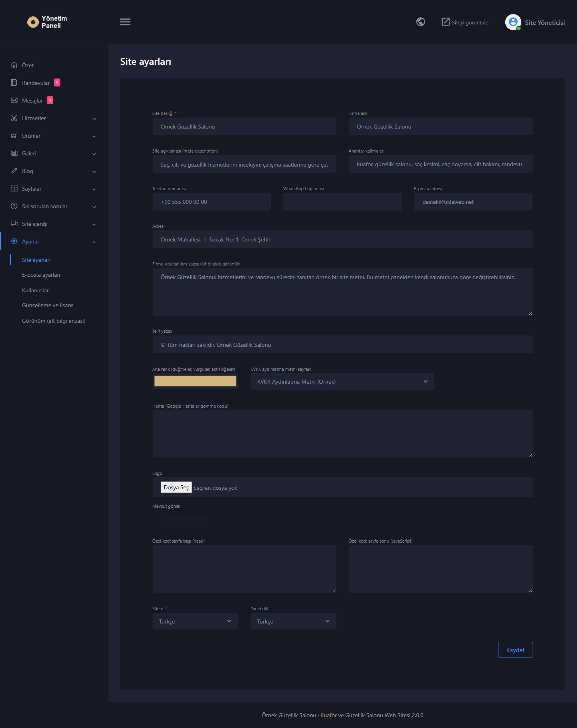
Task: Click the Telif yazısı input field
Action: pos(343,344)
